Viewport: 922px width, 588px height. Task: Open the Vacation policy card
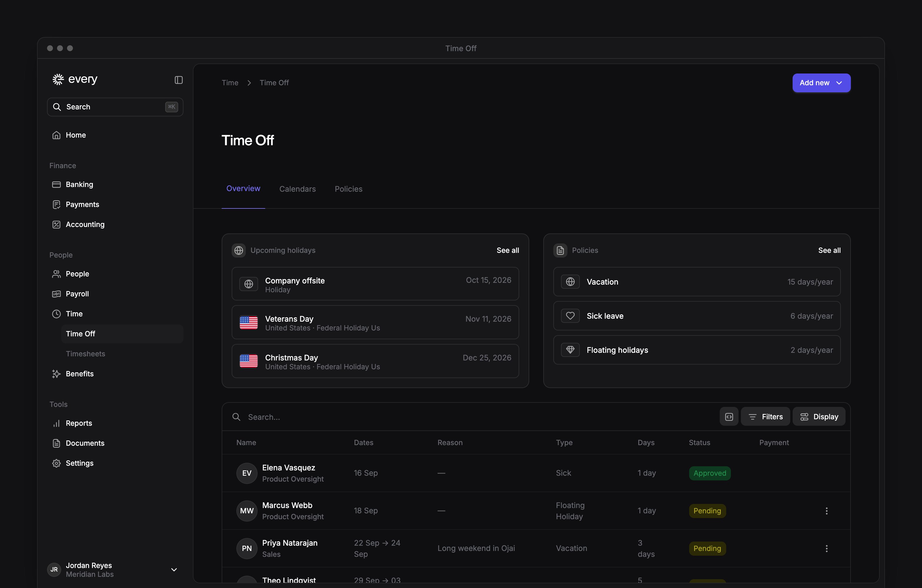coord(696,282)
